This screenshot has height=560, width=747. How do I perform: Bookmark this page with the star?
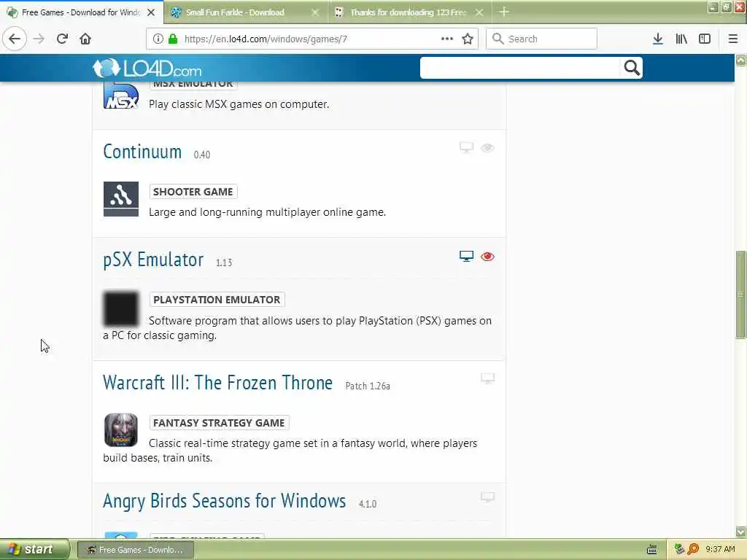pos(468,39)
